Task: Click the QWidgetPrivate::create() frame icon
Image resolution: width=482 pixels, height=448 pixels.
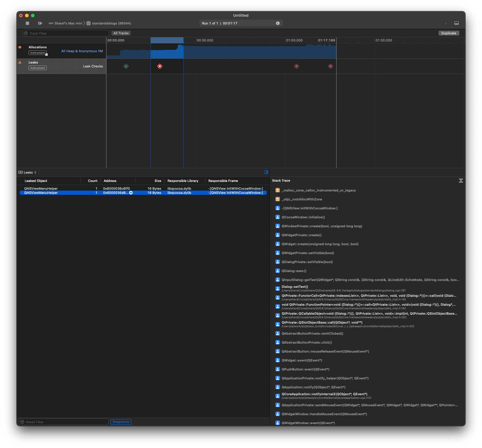Action: point(278,235)
